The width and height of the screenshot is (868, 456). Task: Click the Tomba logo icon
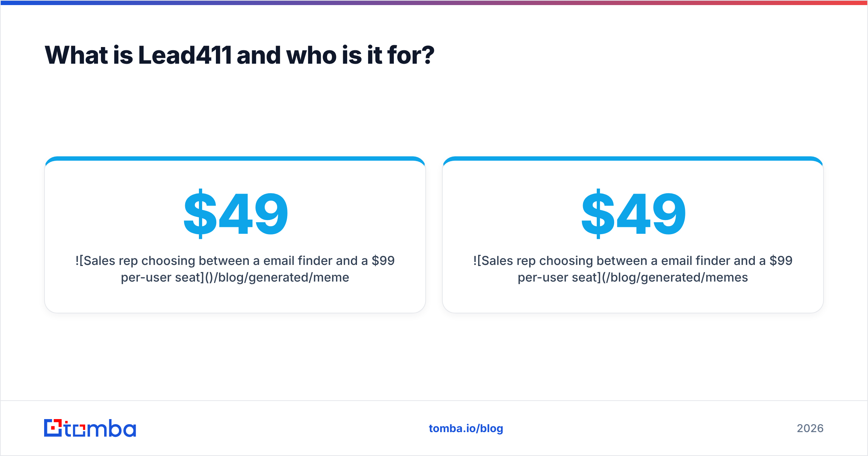click(53, 428)
